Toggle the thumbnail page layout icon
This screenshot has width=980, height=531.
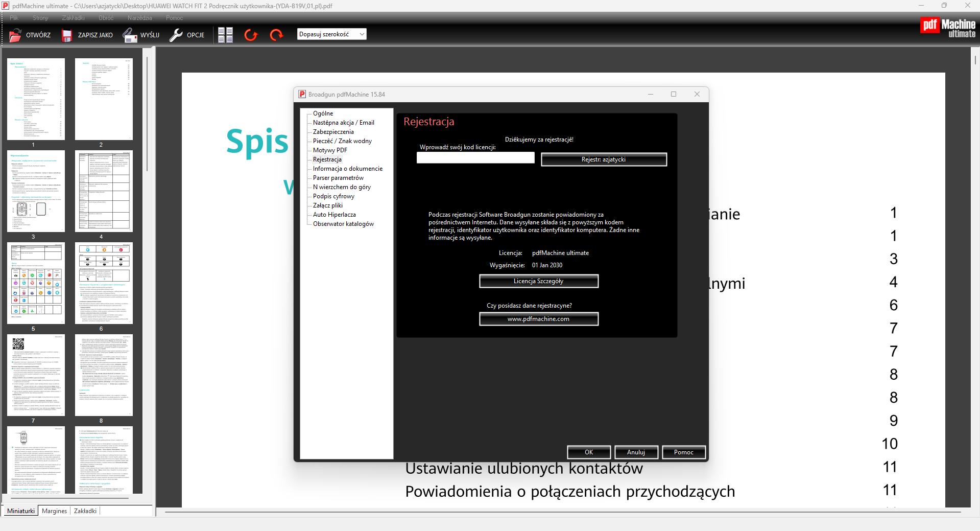point(225,35)
